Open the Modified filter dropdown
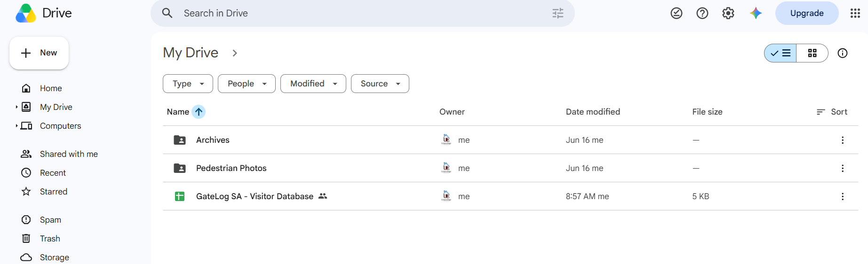Screen dimensions: 868x264 pos(313,84)
